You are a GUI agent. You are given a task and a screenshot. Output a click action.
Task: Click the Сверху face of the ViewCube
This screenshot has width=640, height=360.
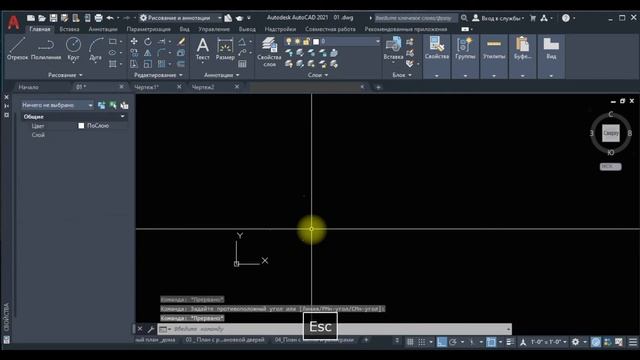(611, 133)
